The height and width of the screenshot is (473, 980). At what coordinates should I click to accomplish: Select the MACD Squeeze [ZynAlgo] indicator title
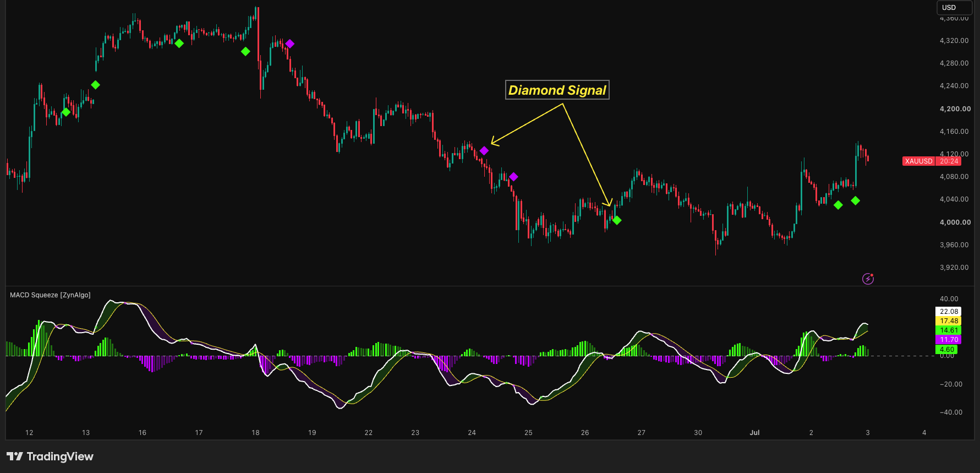pos(50,295)
